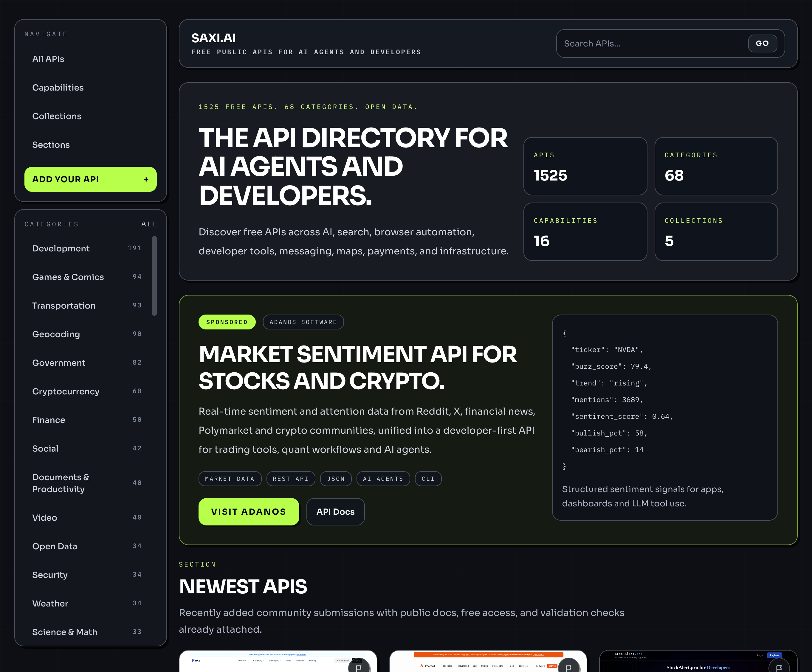Select the Open Data category
The width and height of the screenshot is (812, 672).
87,546
